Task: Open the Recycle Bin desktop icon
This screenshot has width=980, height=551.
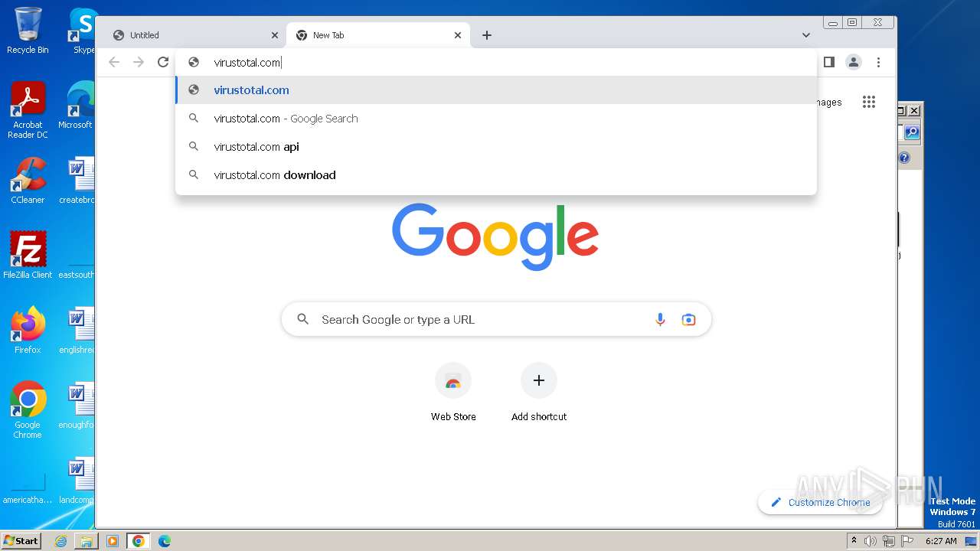Action: pyautogui.click(x=28, y=31)
